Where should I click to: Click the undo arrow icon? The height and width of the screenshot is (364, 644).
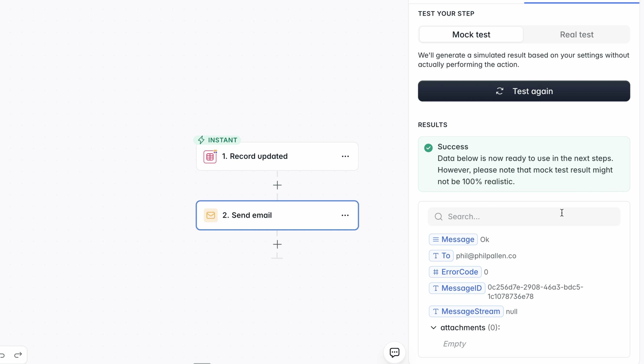pos(2,355)
